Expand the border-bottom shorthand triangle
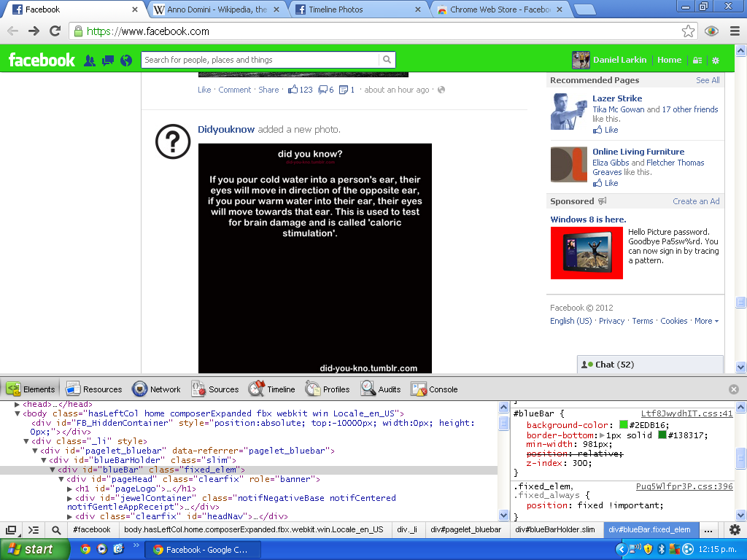The image size is (747, 560). coord(602,435)
